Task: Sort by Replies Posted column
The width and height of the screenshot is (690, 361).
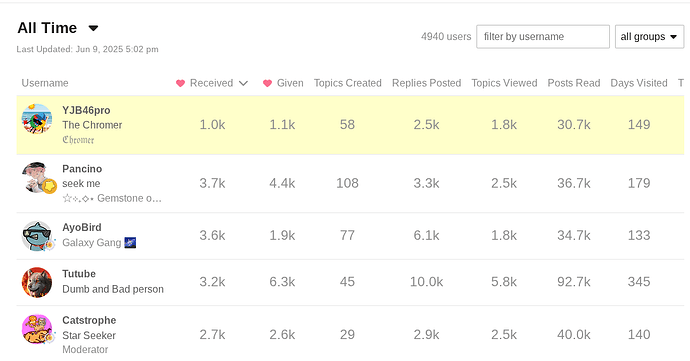Action: [x=426, y=83]
